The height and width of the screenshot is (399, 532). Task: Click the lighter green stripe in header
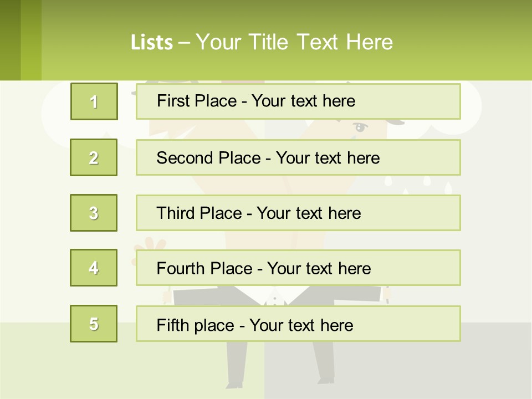point(31,40)
